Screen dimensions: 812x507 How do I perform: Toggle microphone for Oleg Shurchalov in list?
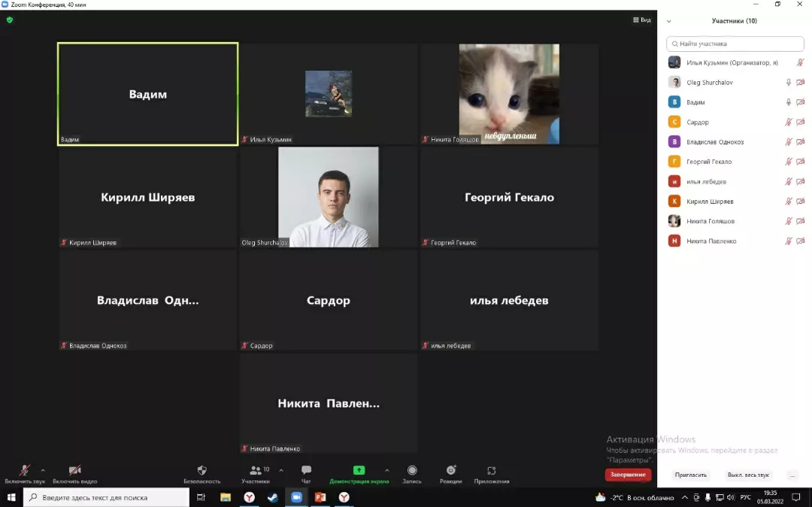tap(789, 83)
